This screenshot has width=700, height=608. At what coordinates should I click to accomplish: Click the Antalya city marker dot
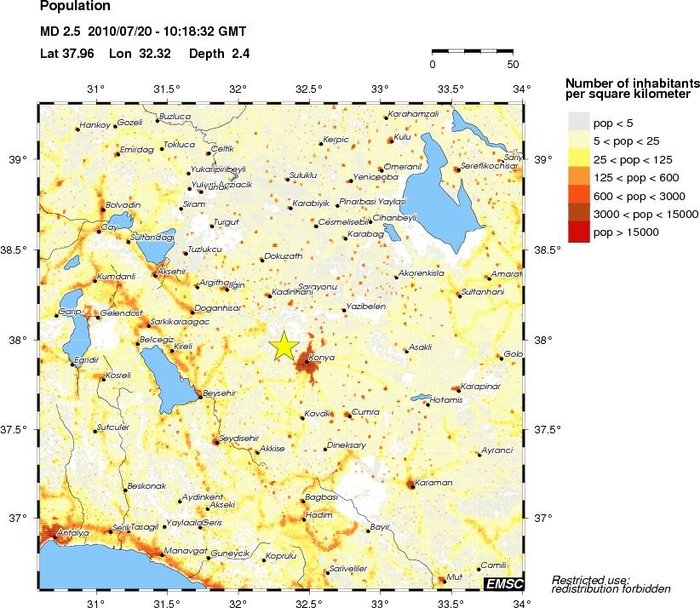click(x=55, y=537)
